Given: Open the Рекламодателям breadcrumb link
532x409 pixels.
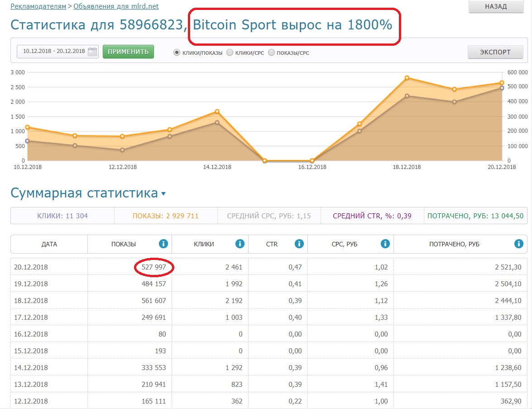Looking at the screenshot, I should [38, 6].
